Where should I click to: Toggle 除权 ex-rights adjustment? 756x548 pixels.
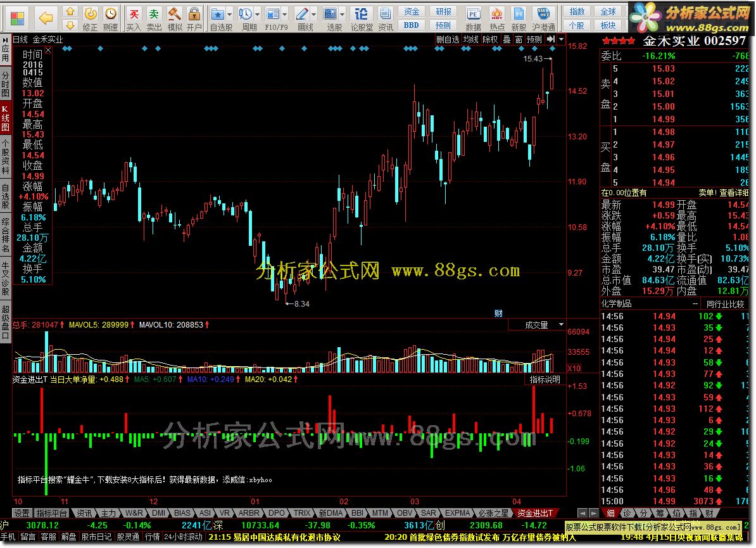pos(490,39)
